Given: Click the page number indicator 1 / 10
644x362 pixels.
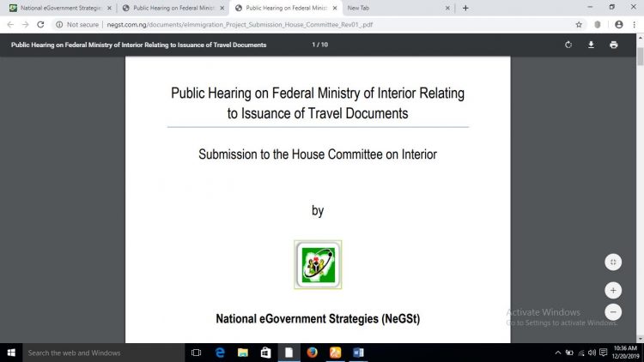Looking at the screenshot, I should pyautogui.click(x=320, y=45).
